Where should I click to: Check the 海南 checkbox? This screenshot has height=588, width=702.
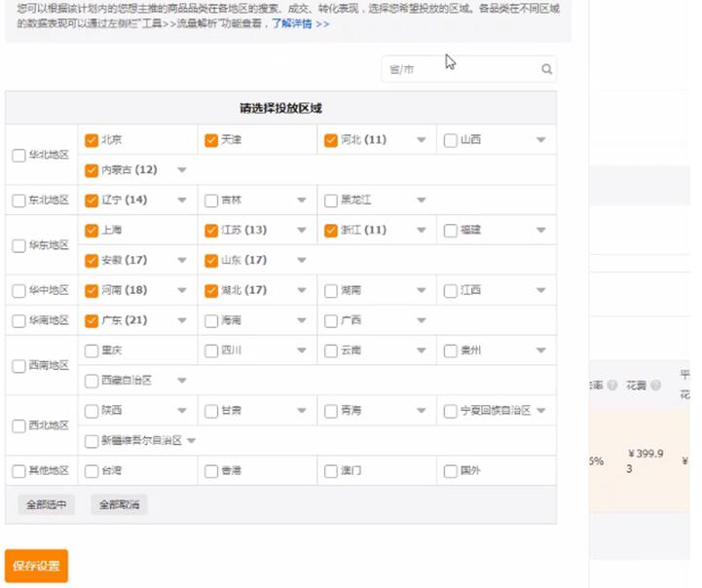point(211,321)
